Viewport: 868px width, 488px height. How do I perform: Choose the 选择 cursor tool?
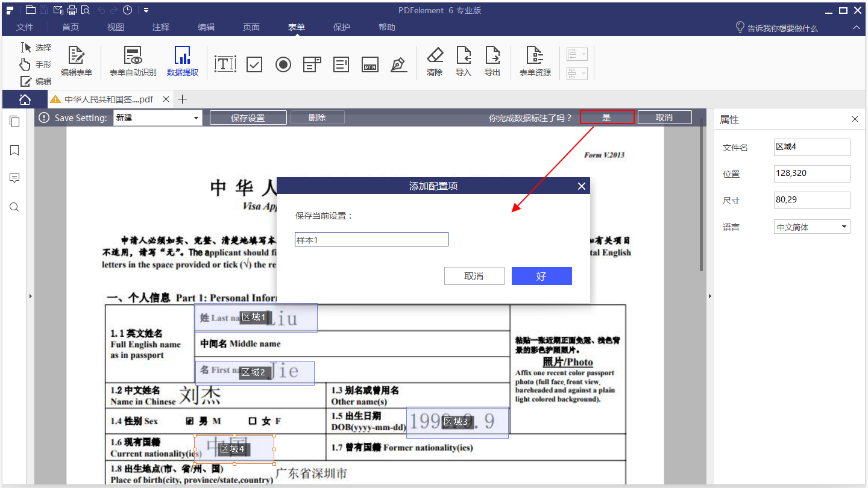[36, 48]
